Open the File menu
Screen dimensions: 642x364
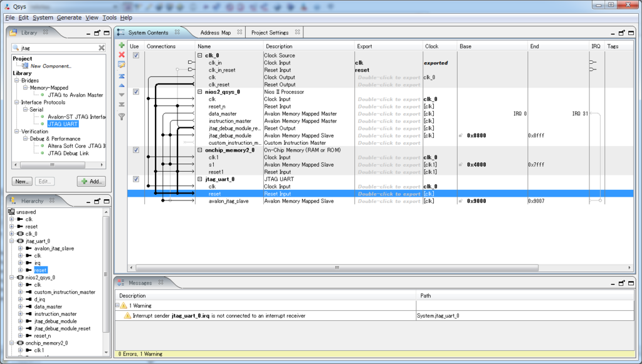click(10, 18)
